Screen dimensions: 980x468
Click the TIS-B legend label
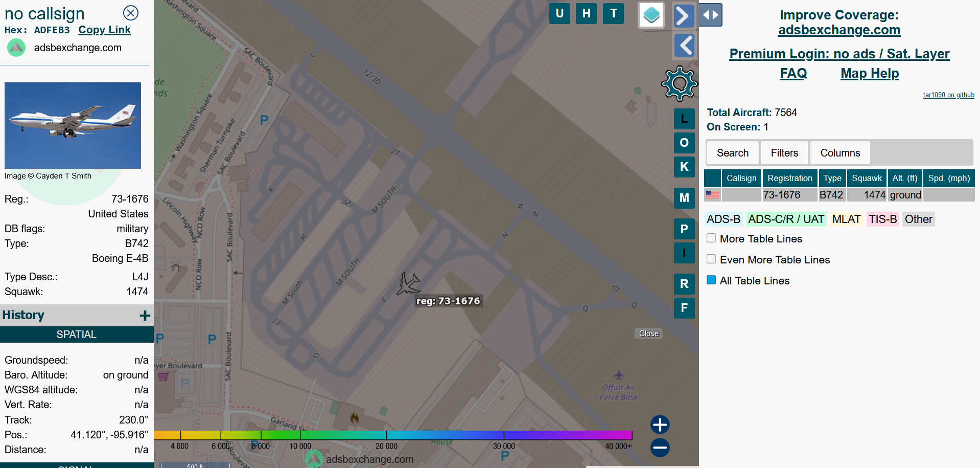pos(882,219)
